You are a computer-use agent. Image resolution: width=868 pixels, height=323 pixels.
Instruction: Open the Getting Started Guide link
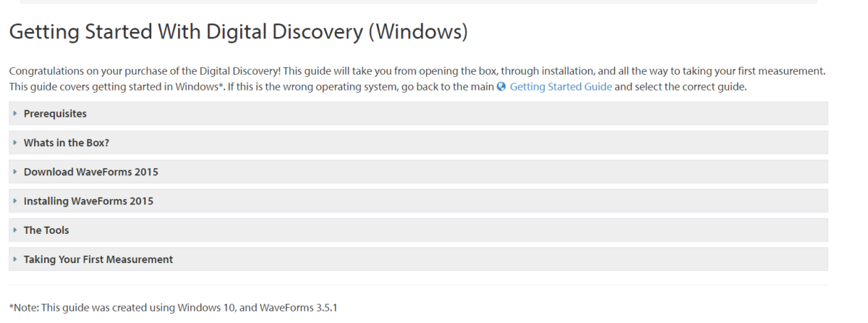[561, 87]
